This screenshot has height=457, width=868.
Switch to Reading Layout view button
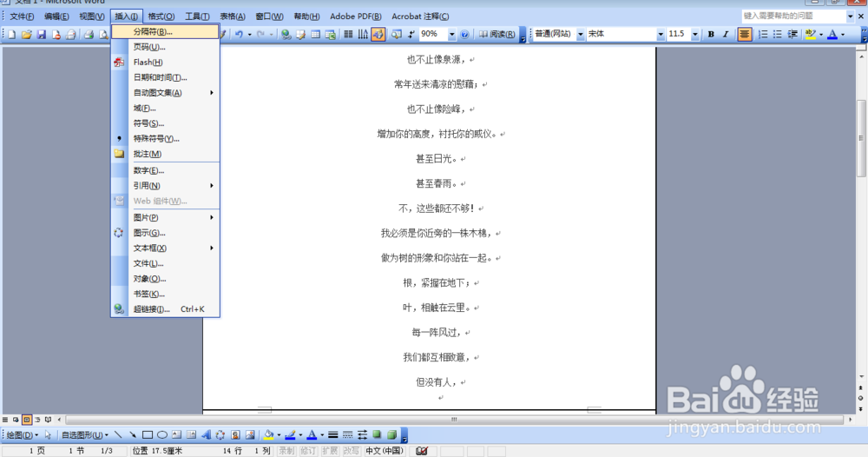(x=48, y=420)
